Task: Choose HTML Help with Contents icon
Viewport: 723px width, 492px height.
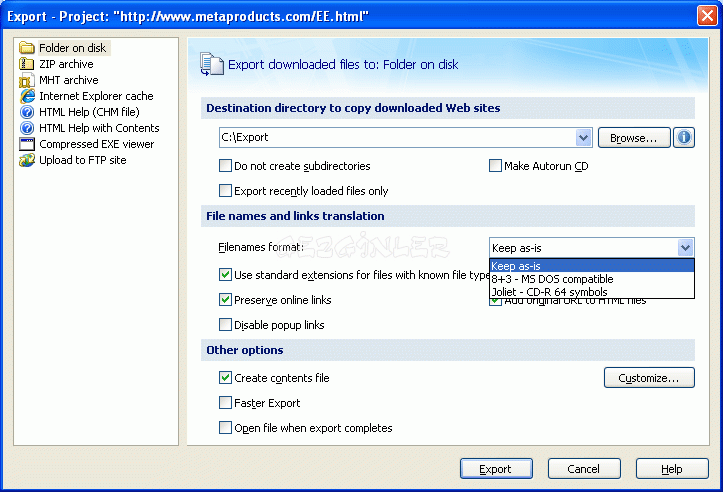Action: (27, 128)
